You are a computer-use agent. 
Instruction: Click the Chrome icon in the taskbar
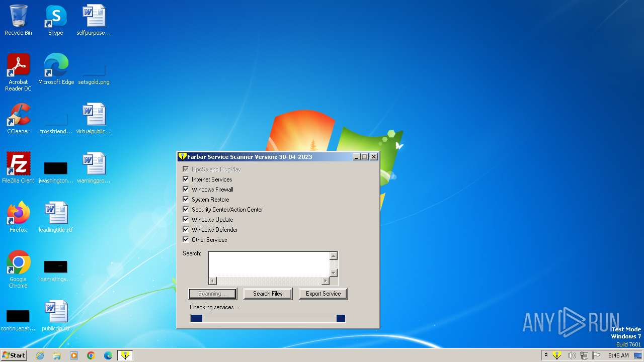91,355
